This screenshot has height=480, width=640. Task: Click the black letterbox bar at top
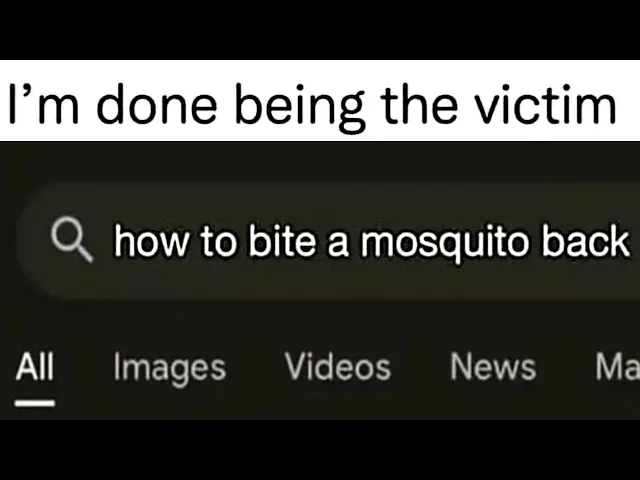pyautogui.click(x=320, y=30)
